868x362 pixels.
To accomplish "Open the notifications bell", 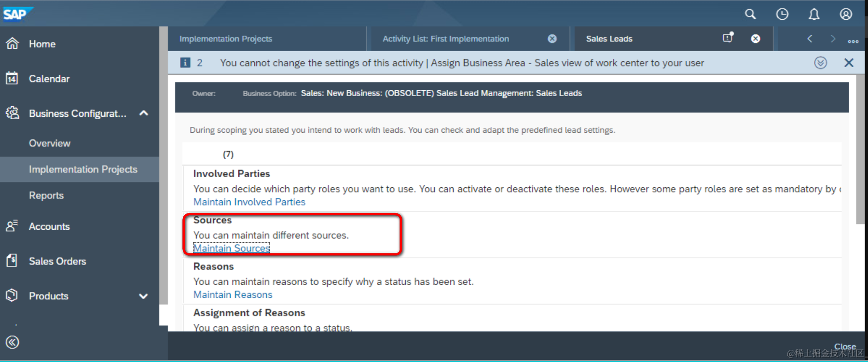I will 814,14.
